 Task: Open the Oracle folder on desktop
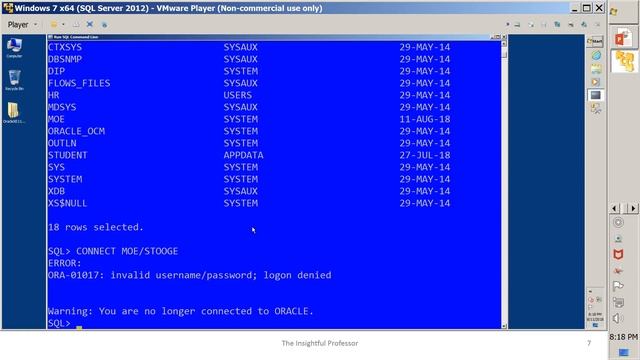coord(13,113)
